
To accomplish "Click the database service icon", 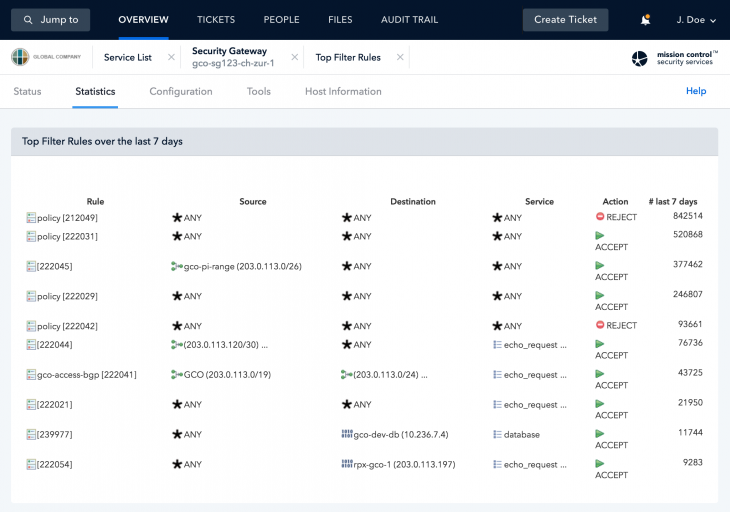I will point(497,434).
